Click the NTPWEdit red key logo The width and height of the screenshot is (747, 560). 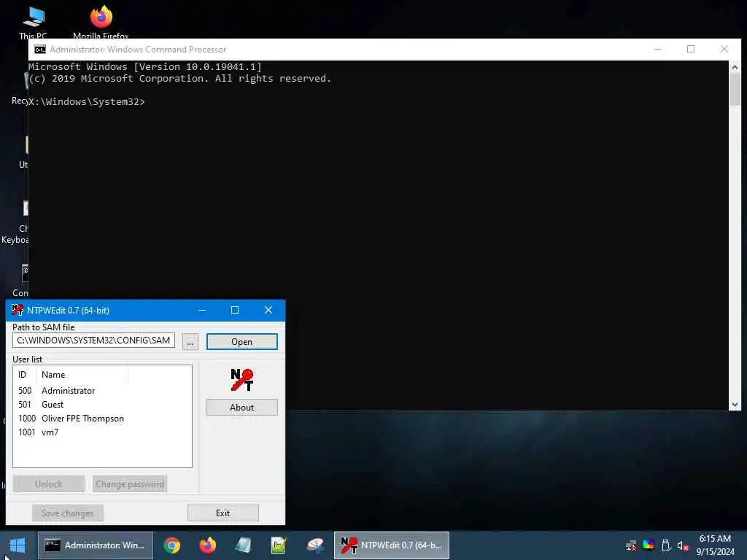(x=241, y=379)
